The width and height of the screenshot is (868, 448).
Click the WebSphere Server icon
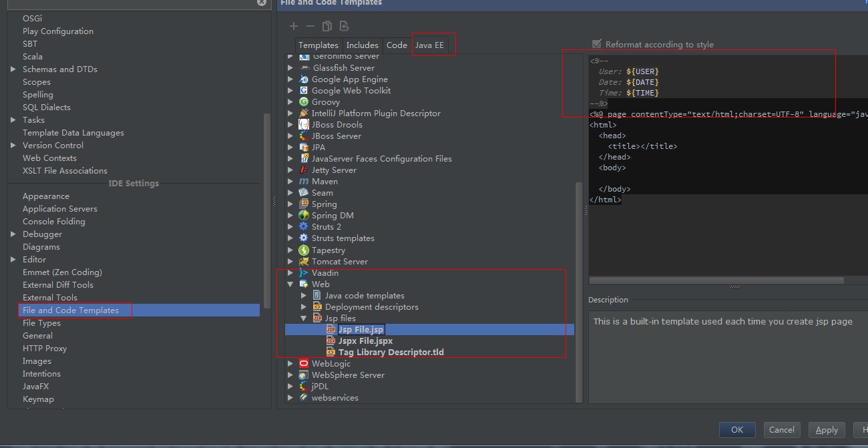304,375
